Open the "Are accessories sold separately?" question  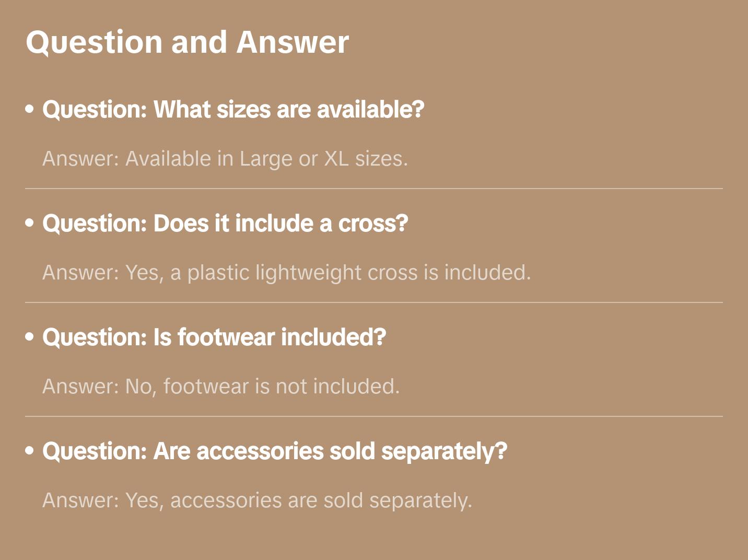pyautogui.click(x=275, y=451)
